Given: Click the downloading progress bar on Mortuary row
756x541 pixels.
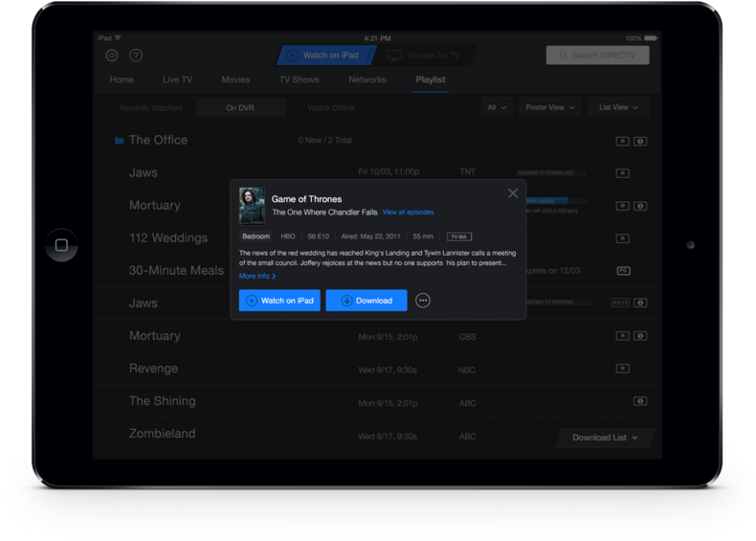Looking at the screenshot, I should pyautogui.click(x=557, y=201).
